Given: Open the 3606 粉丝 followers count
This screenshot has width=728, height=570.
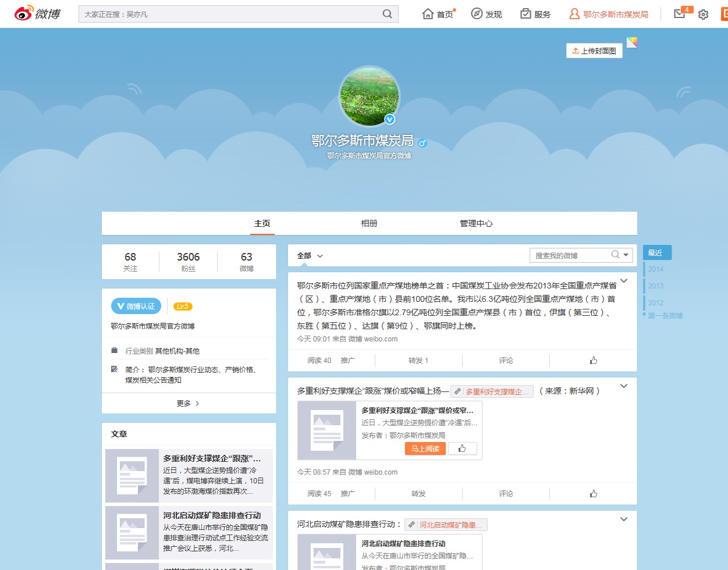Looking at the screenshot, I should coord(188,262).
